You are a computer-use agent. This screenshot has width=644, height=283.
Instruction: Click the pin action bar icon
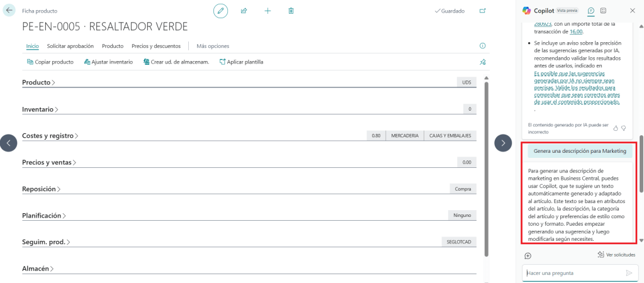click(x=483, y=62)
